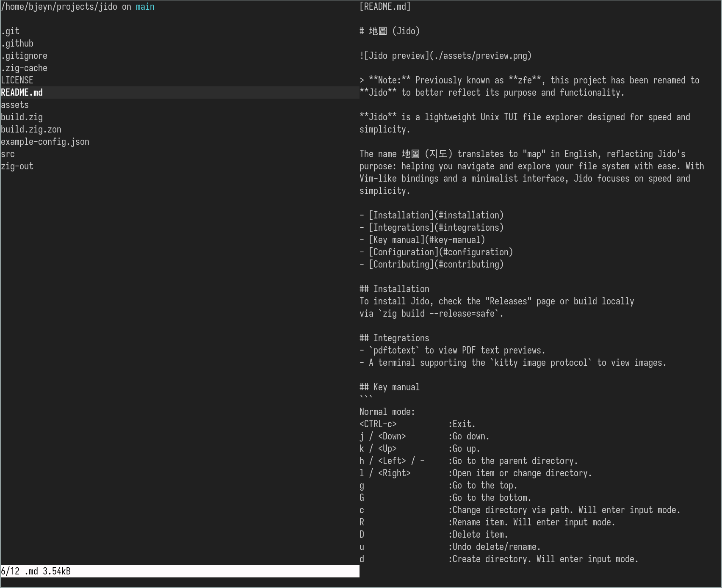Select the LICENSE file
This screenshot has height=588, width=722.
(17, 80)
